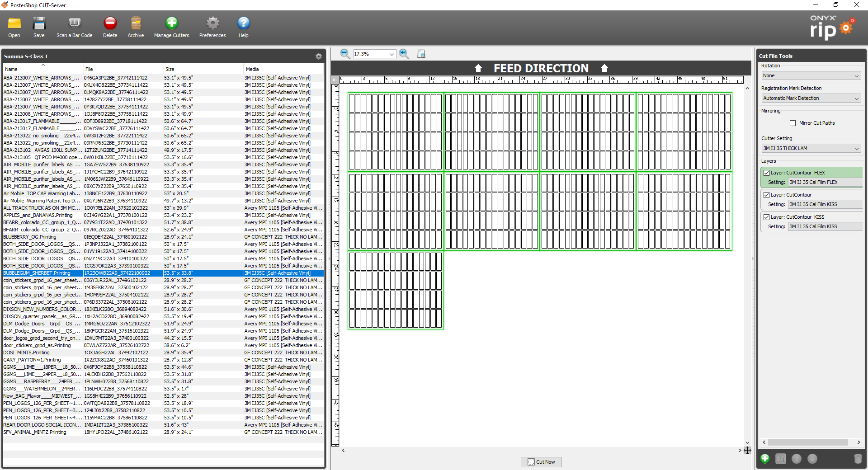Select ALL TRACK TRUCK AS ON 3M job
Screen dimensions: 868x470
click(x=163, y=208)
